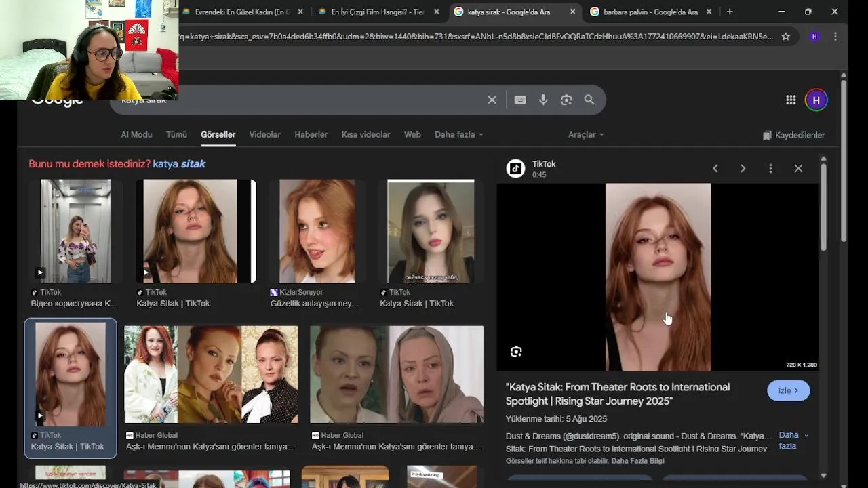868x488 pixels.
Task: Click the "KizlarSoruyor" source label
Action: click(302, 292)
